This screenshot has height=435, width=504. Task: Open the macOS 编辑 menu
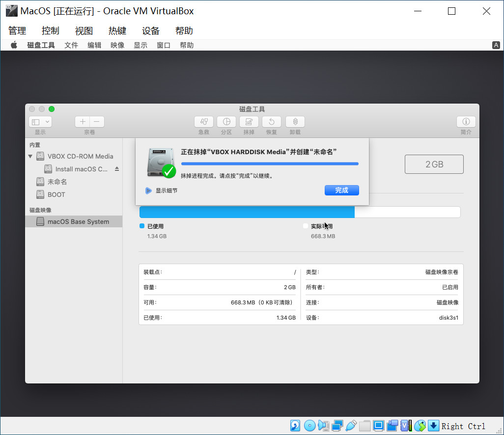coord(94,45)
